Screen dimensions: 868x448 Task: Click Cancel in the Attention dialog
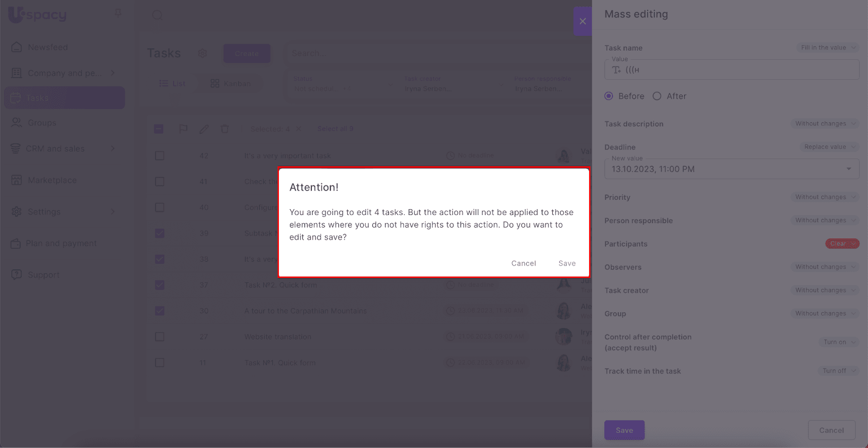click(x=524, y=263)
